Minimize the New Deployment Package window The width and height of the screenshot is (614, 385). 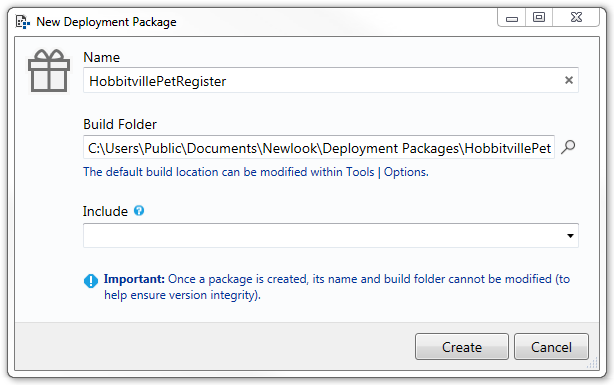512,18
